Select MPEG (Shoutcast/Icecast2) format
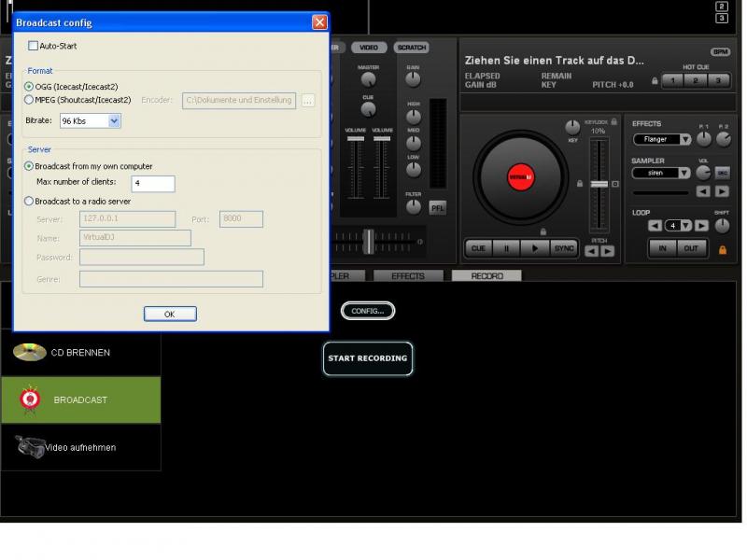This screenshot has width=747, height=560. 29,100
